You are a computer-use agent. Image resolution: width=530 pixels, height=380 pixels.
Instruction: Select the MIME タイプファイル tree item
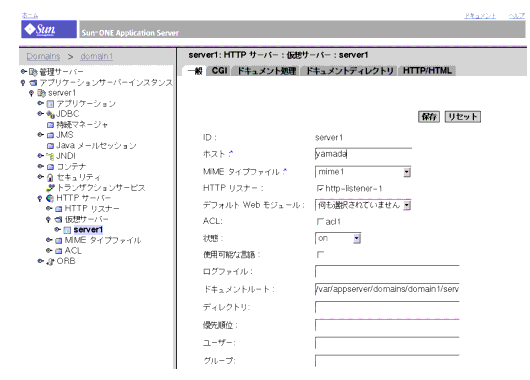[x=103, y=240]
